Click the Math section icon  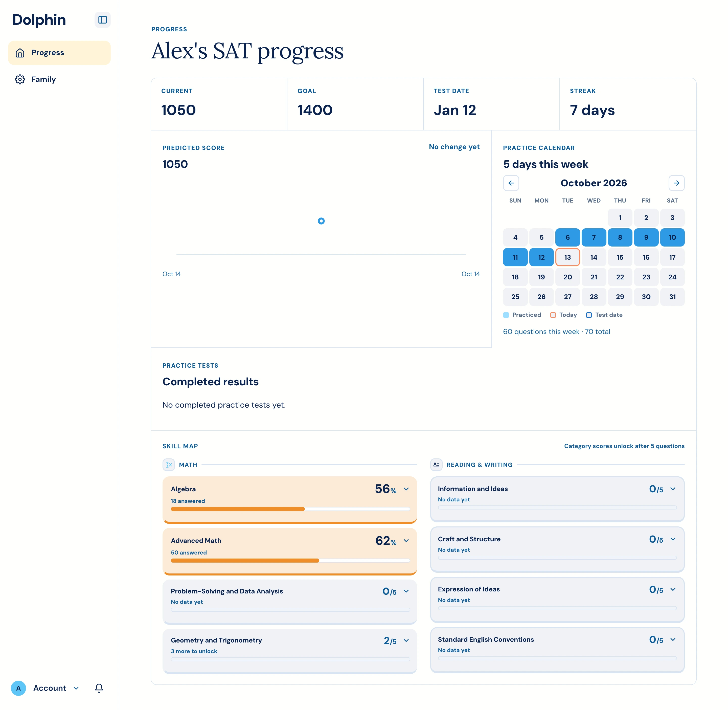coord(169,465)
